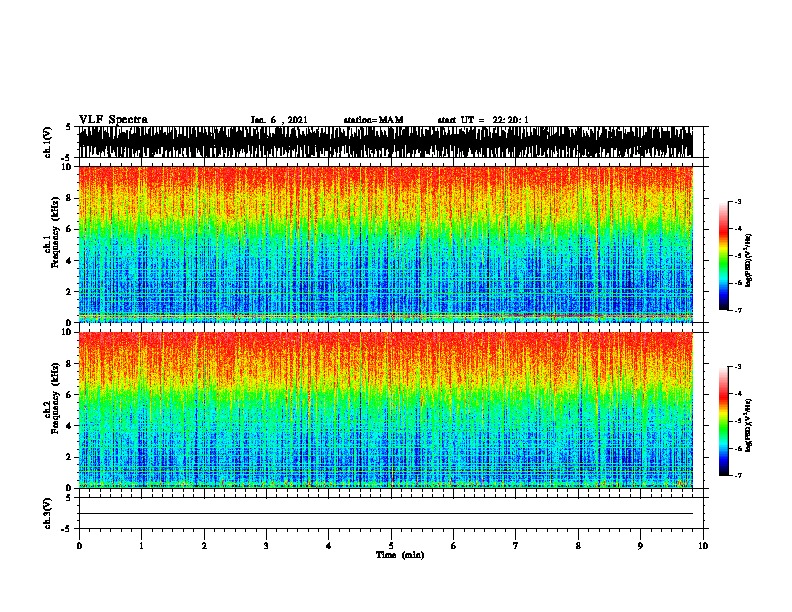Click the "ch.1(V)" waveform axis label
Screen dimensions: 792x612
tap(48, 142)
